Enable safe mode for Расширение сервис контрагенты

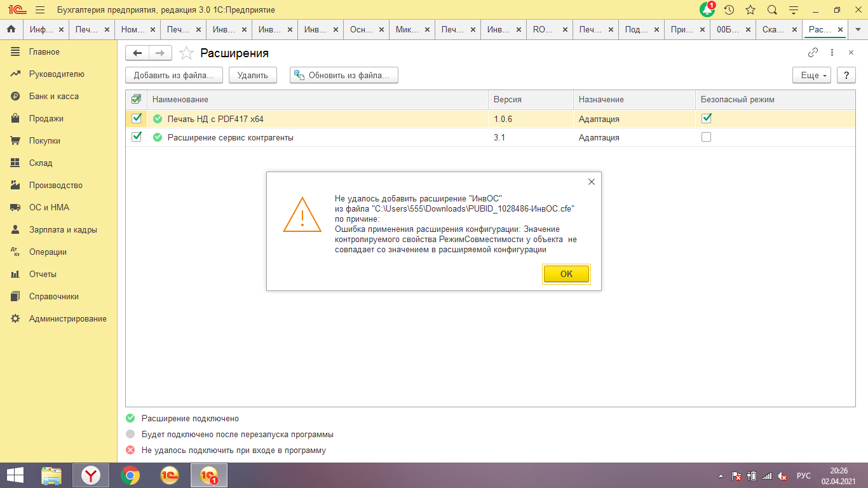[x=706, y=137]
